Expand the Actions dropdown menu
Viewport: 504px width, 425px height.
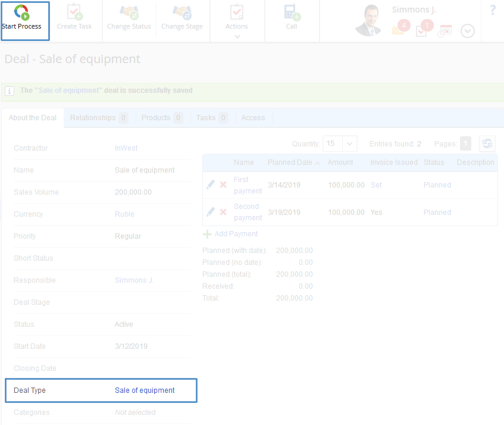237,36
